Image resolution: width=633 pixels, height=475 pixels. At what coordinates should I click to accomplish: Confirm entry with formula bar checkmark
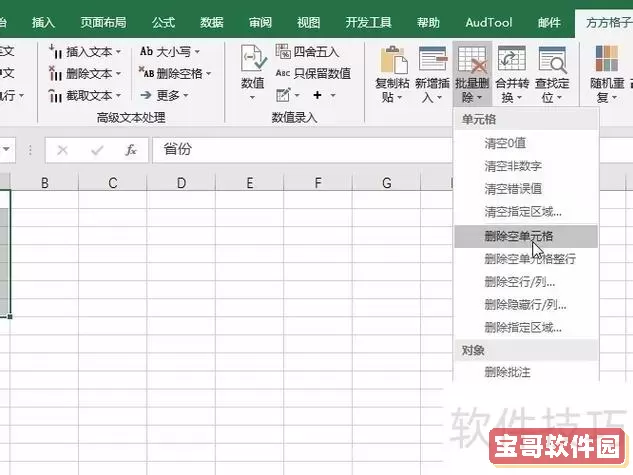coord(97,151)
